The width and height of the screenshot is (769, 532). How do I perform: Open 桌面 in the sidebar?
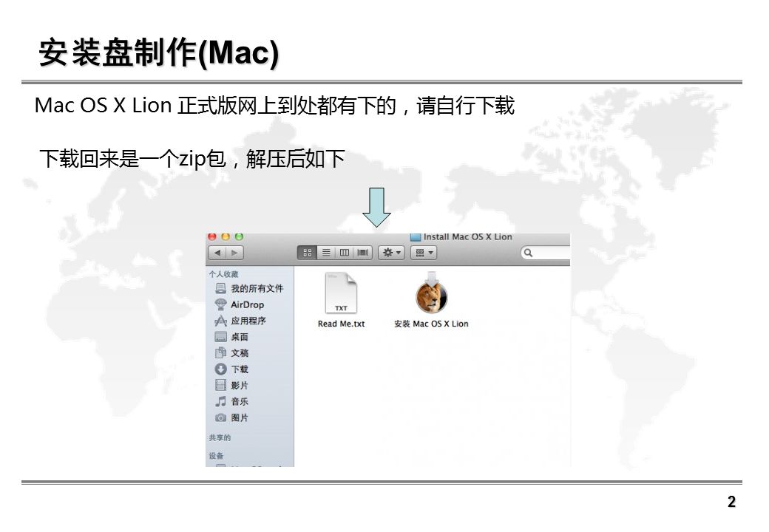231,337
